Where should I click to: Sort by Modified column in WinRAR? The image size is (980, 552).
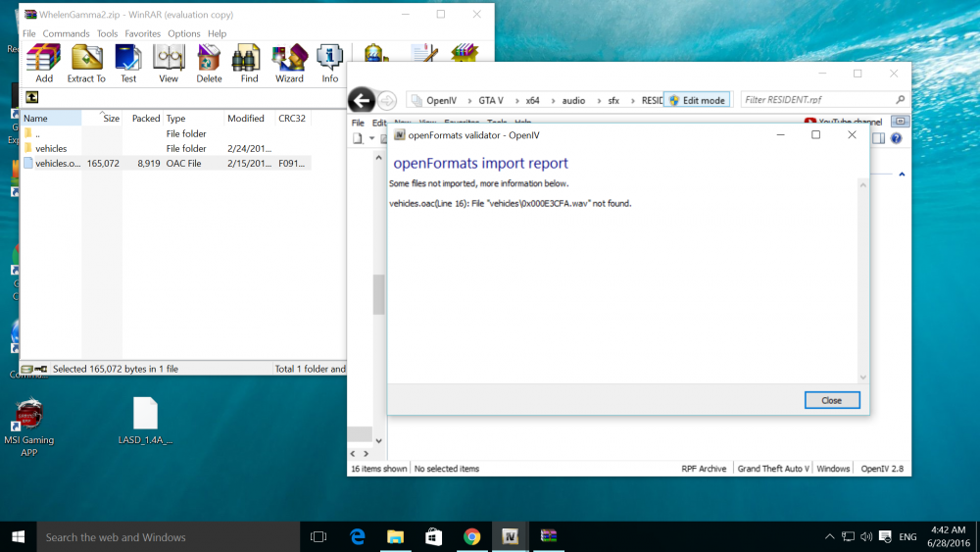[x=249, y=118]
